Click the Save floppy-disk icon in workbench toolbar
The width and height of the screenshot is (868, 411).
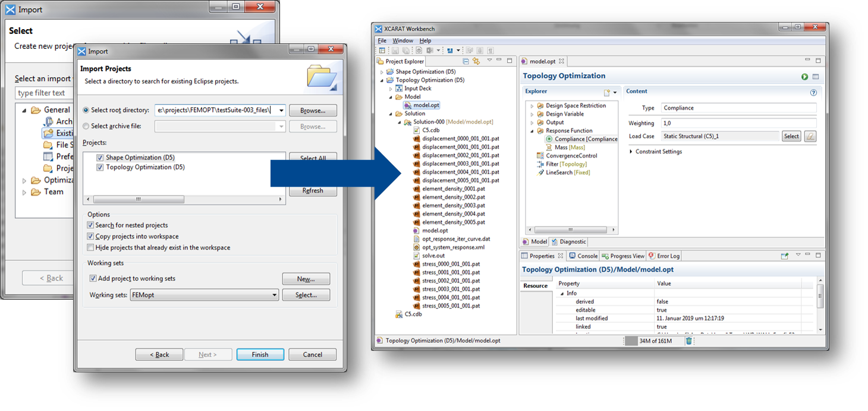coord(395,51)
